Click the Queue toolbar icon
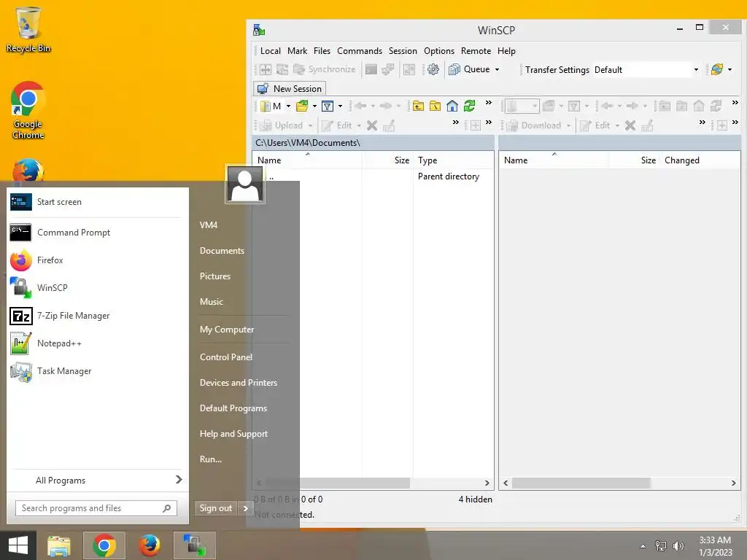Screen dimensions: 747x560 tap(454, 69)
